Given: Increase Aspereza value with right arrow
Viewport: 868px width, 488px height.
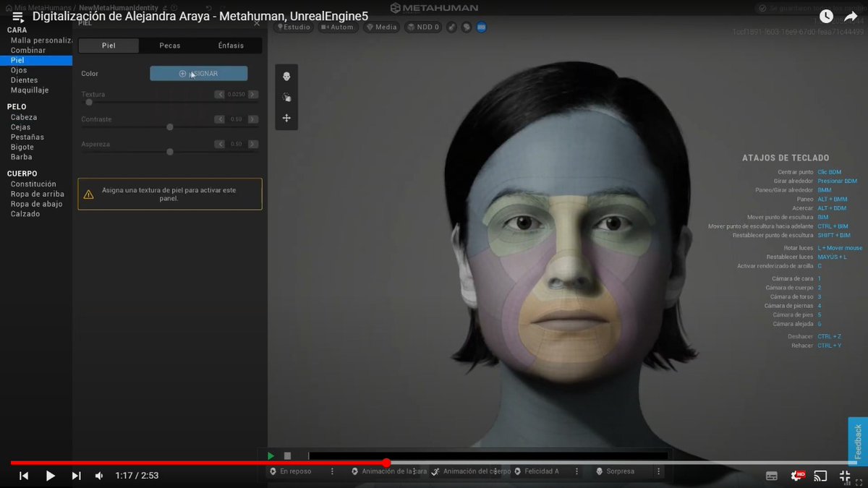Looking at the screenshot, I should pyautogui.click(x=253, y=144).
